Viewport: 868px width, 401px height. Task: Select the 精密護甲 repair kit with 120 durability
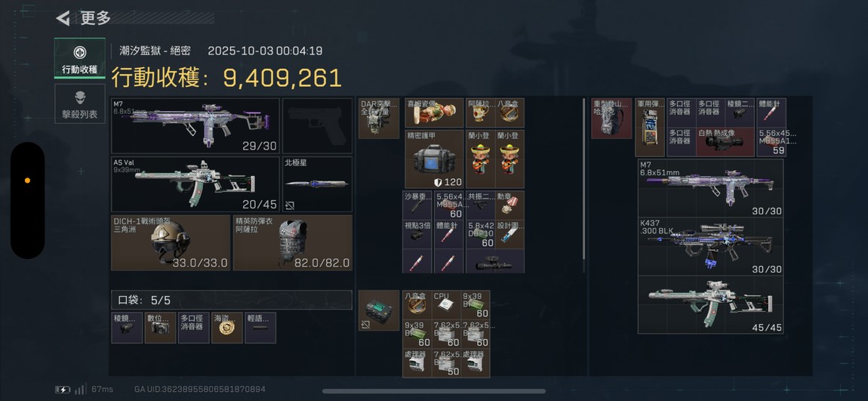tap(434, 159)
